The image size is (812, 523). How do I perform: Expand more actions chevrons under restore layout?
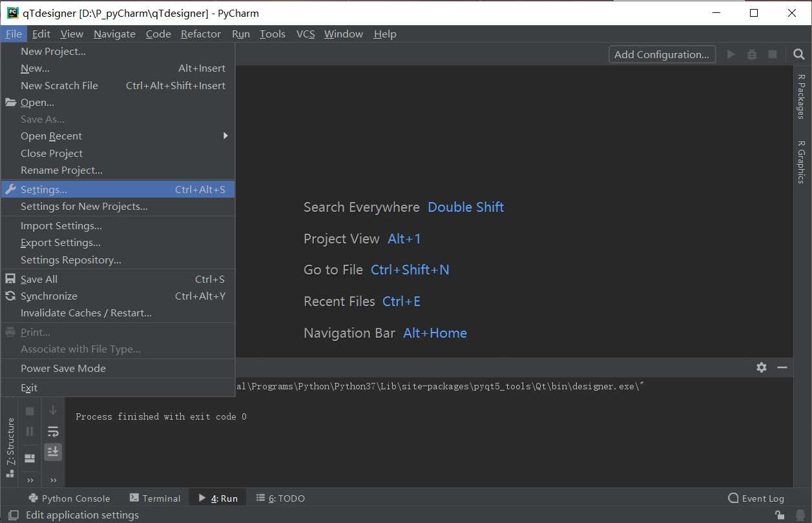(x=30, y=480)
